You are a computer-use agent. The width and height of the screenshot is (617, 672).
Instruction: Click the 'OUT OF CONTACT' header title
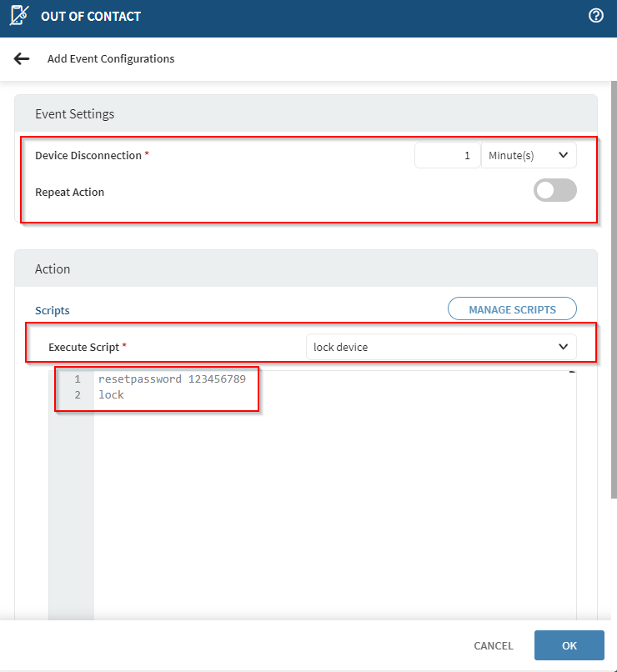point(91,16)
